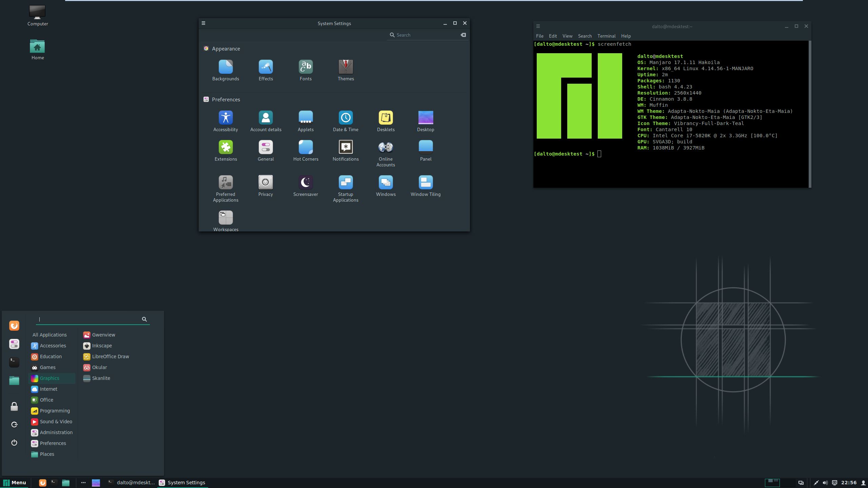
Task: Open Window Tiling preferences
Action: 426,183
